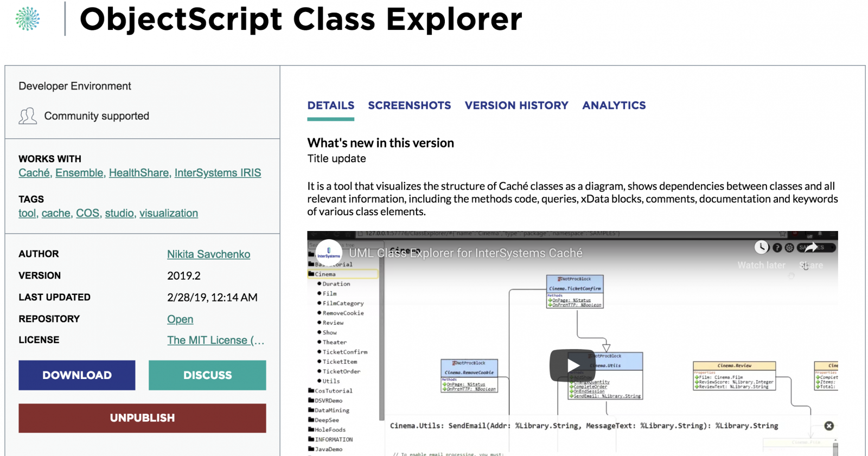
Task: Open the repository link
Action: click(x=180, y=319)
